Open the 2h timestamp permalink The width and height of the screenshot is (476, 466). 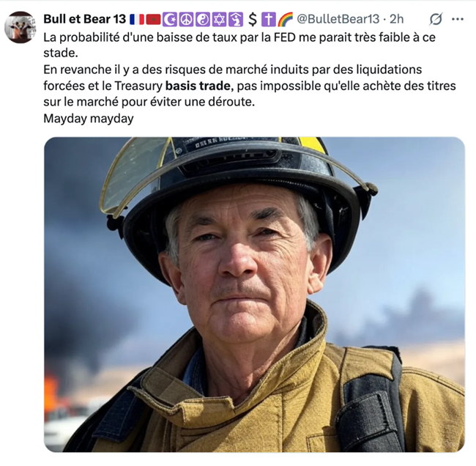click(x=396, y=19)
